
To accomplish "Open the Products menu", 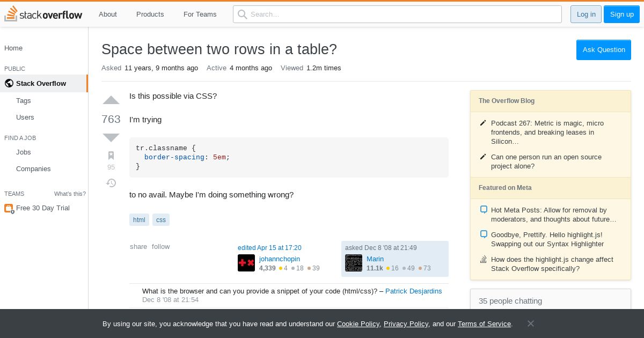I will click(150, 14).
